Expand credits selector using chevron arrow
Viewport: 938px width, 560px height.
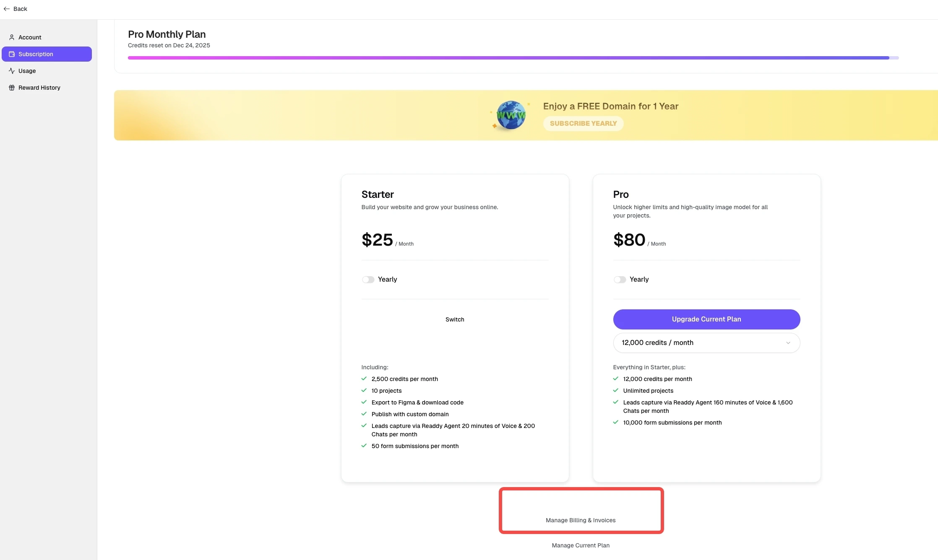[788, 343]
